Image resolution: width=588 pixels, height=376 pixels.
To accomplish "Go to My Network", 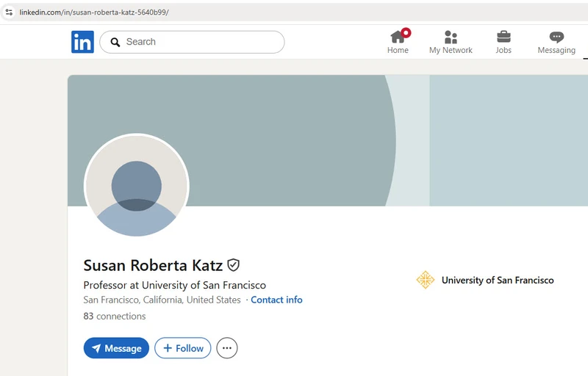I will click(x=451, y=42).
